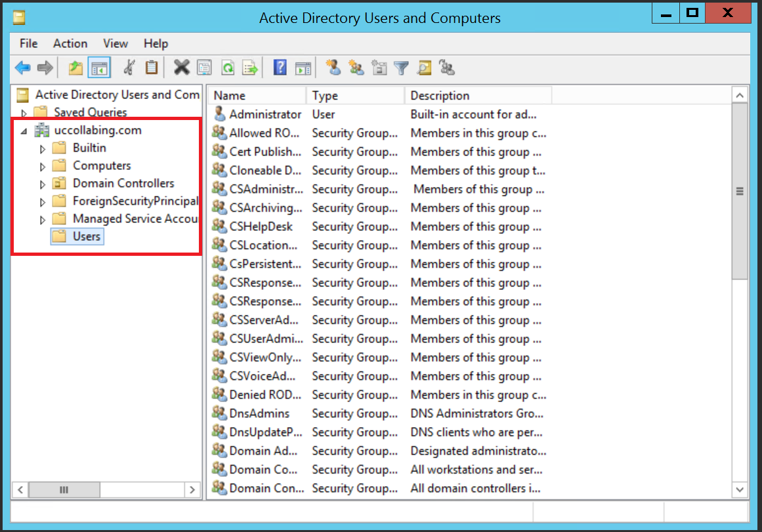Create a new organizational unit from toolbar
Screen dimensions: 762x532
click(379, 68)
